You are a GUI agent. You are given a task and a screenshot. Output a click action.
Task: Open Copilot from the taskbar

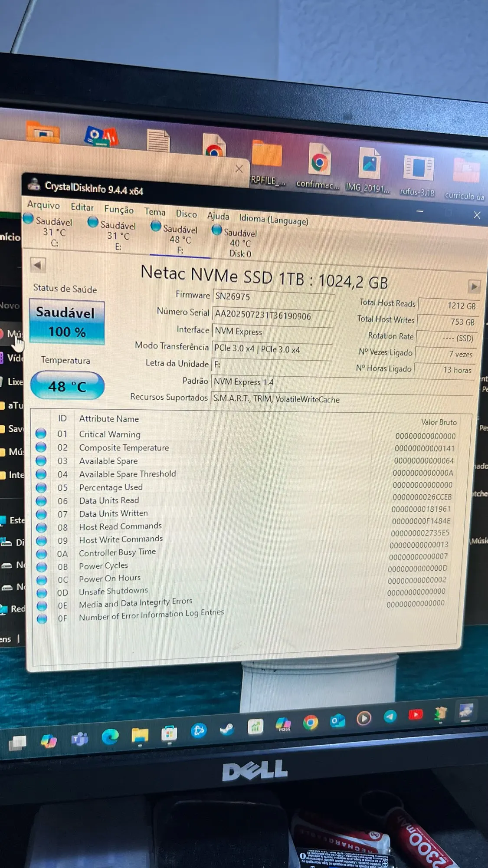coord(49,740)
